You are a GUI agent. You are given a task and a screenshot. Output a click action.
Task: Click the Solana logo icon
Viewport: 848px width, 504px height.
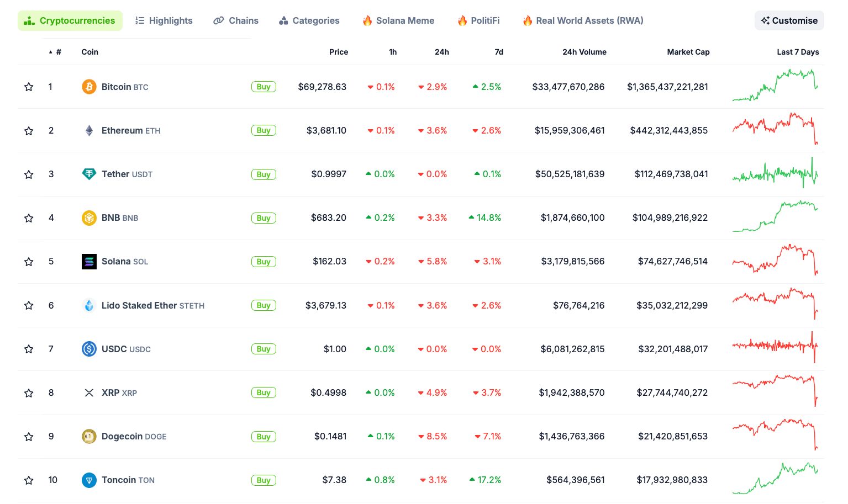coord(89,262)
